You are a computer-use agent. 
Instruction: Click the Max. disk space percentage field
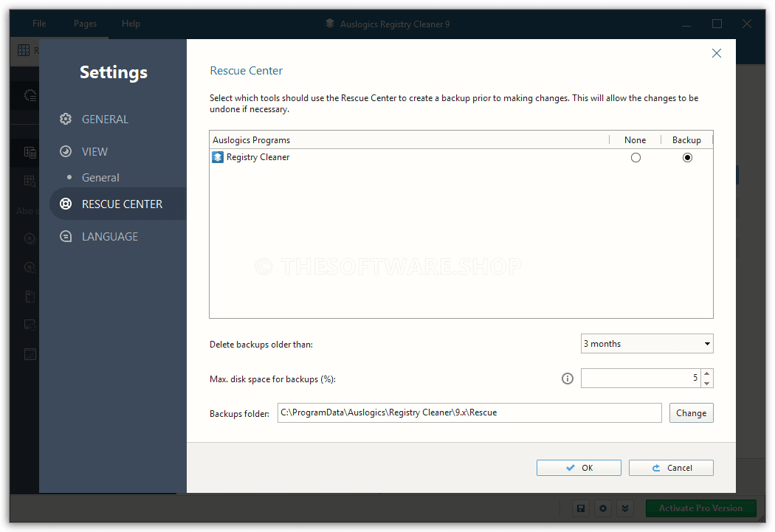(641, 378)
